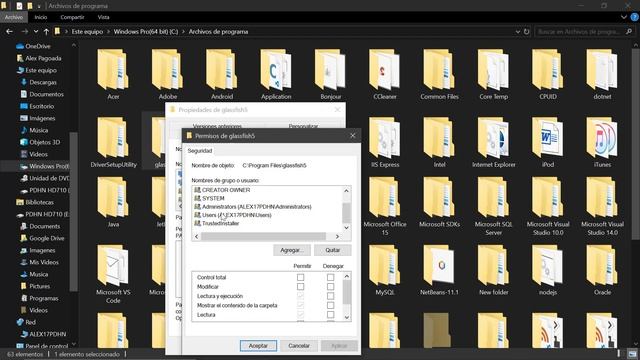Open the dotnet folder
Image resolution: width=640 pixels, height=360 pixels.
tap(602, 74)
